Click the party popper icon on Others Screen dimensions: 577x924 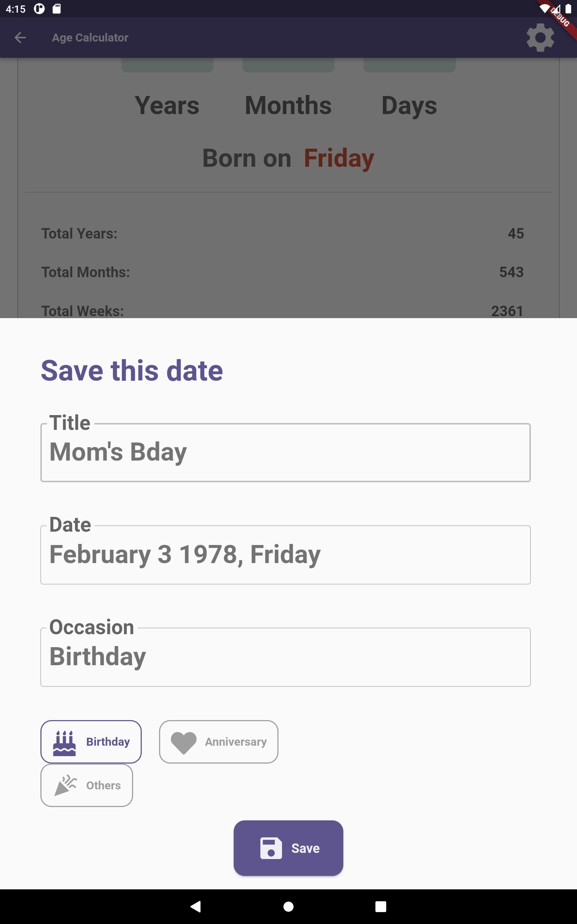pos(65,785)
